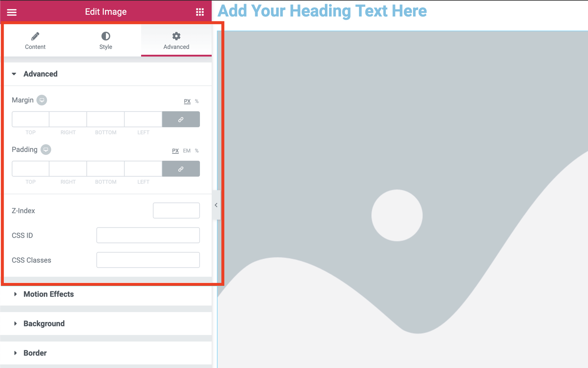Open responsive device icon next to Padding
This screenshot has height=368, width=588.
46,150
